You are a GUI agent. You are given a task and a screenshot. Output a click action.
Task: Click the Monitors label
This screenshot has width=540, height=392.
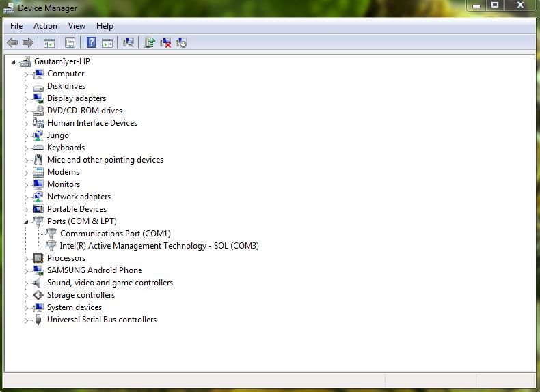pos(64,184)
